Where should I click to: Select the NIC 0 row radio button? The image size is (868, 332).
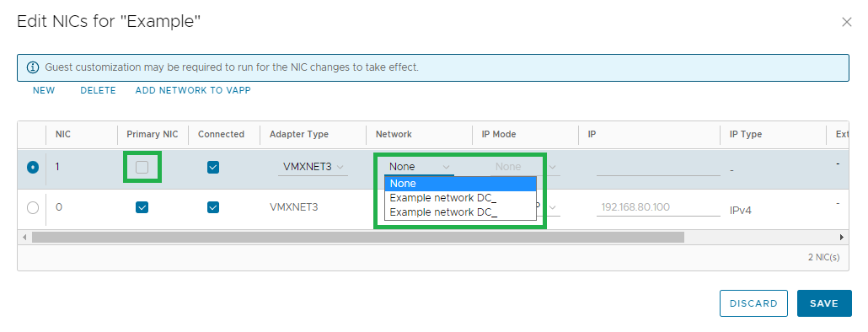pos(33,207)
